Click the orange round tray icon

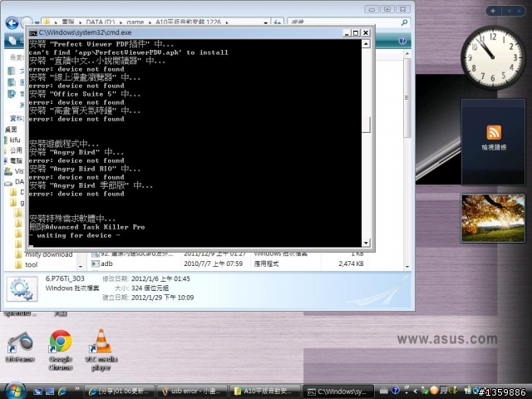pyautogui.click(x=434, y=391)
